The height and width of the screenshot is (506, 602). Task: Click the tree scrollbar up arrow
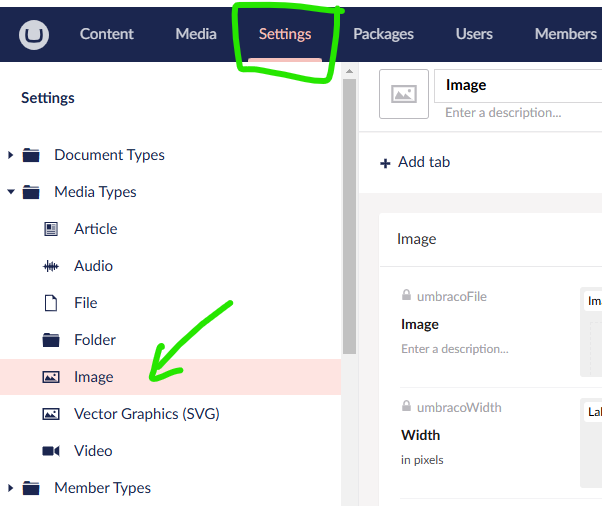point(349,71)
